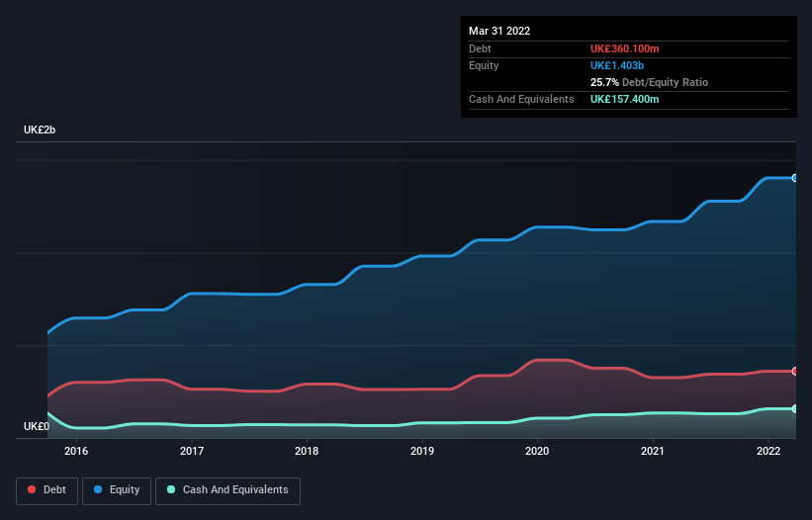Screen dimensions: 812x520
Task: Click the 25.7% Debt/Equity Ratio text
Action: tap(649, 82)
